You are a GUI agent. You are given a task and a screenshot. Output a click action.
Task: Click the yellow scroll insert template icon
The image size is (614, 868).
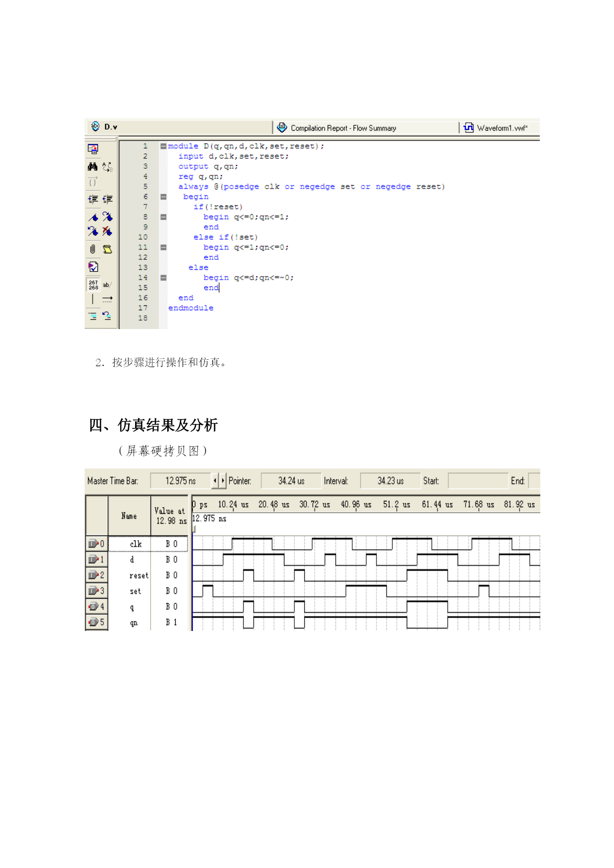(x=107, y=249)
